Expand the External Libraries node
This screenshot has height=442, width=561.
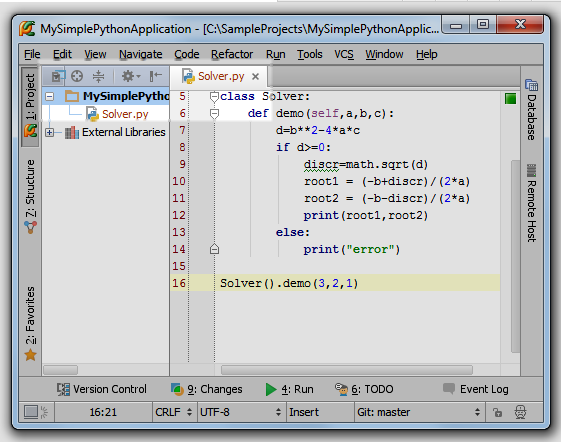coord(49,132)
